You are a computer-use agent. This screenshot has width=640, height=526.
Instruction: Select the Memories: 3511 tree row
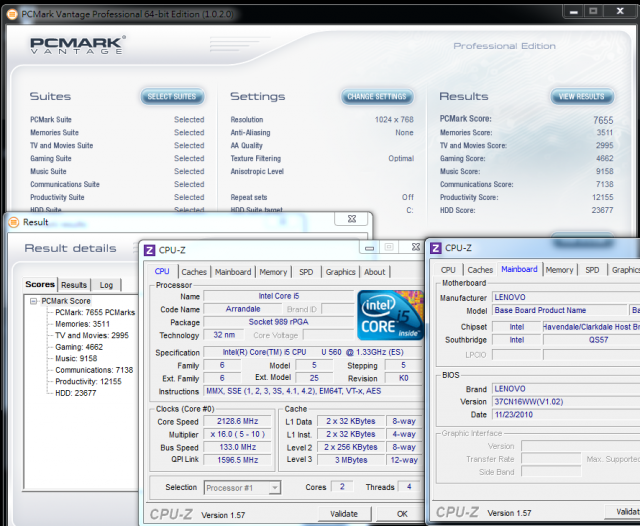[x=82, y=324]
